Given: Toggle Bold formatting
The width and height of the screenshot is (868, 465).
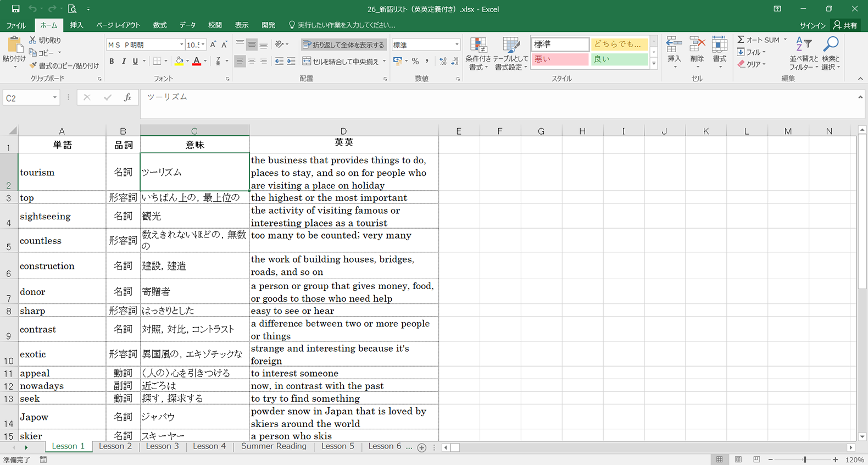Looking at the screenshot, I should click(x=112, y=61).
